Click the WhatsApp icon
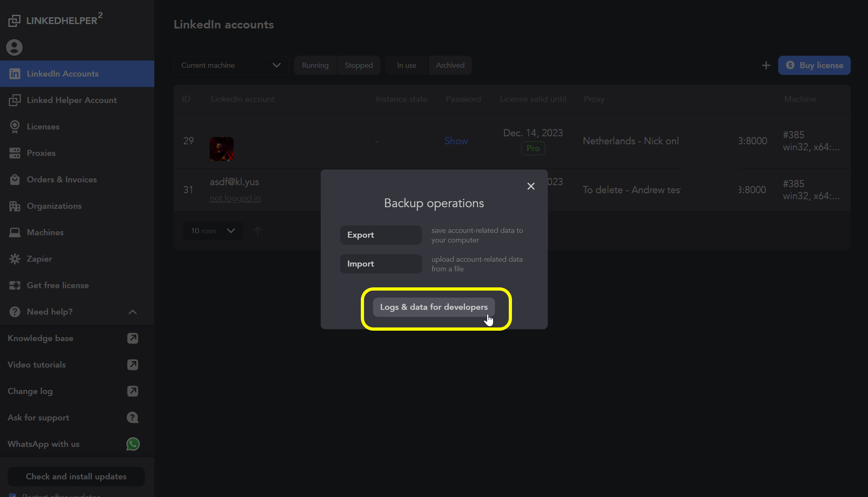The width and height of the screenshot is (868, 497). click(133, 444)
